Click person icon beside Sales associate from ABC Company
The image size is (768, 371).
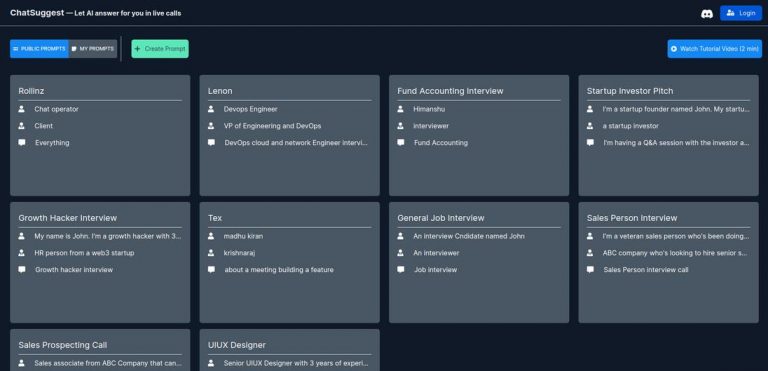(22, 363)
